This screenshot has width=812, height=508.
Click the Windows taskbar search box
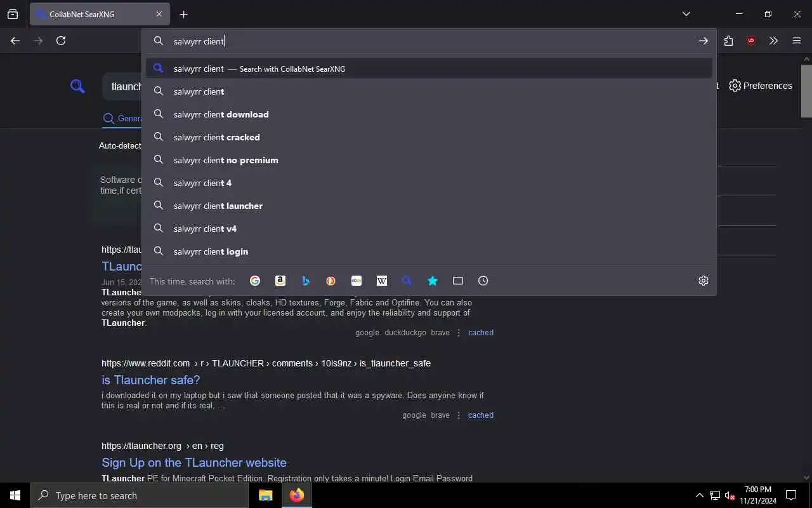pos(140,495)
